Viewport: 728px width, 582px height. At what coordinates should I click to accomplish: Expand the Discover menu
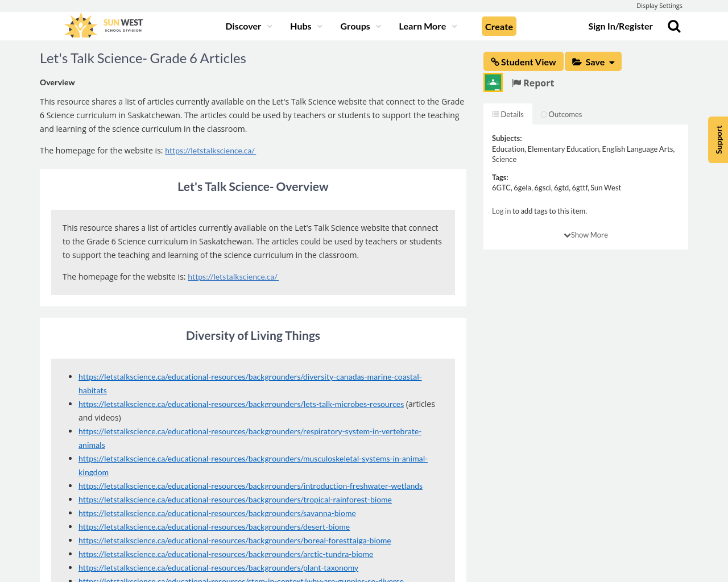pos(249,26)
